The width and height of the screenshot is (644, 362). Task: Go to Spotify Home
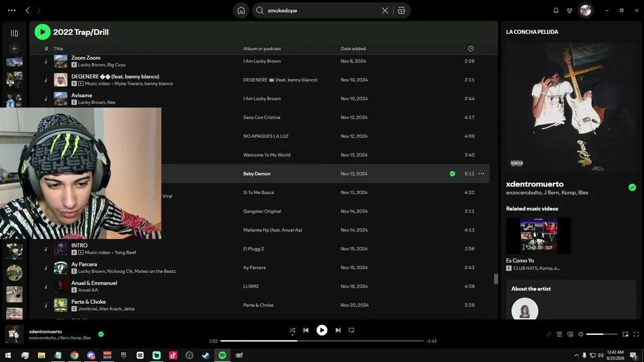point(241,11)
